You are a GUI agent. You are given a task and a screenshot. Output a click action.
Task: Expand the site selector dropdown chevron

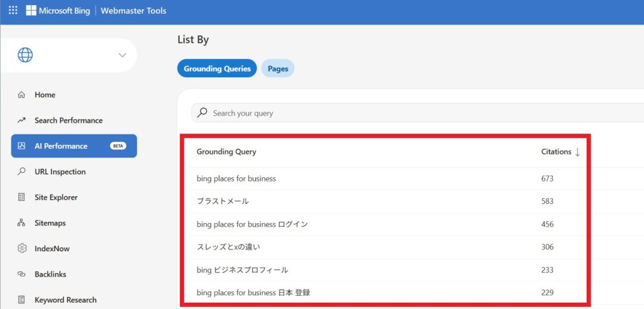click(122, 55)
